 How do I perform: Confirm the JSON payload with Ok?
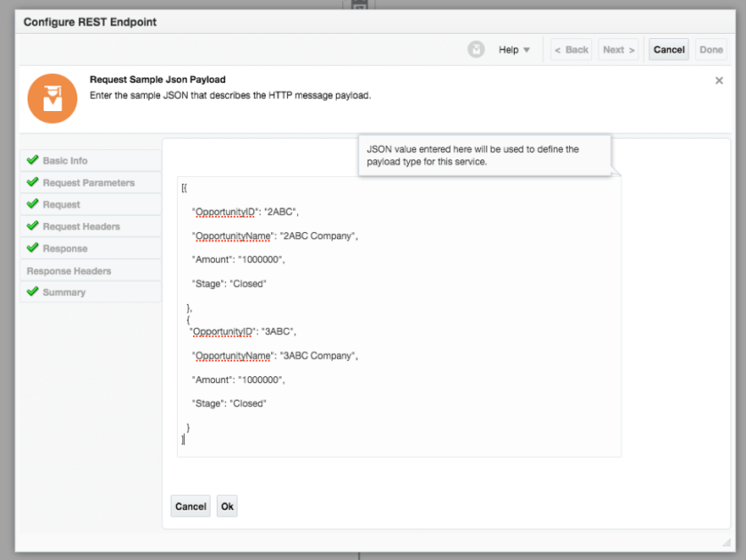[x=227, y=507]
